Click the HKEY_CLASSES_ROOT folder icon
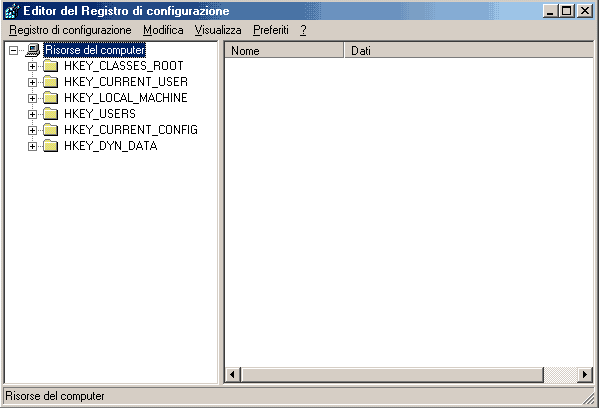Screen dimensions: 599x408 [x=50, y=66]
